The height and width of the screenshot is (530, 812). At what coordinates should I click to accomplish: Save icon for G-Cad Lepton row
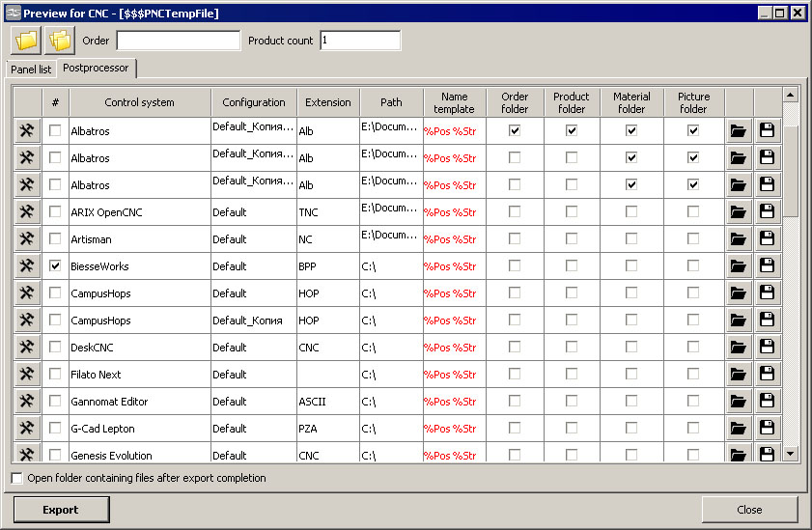(768, 428)
